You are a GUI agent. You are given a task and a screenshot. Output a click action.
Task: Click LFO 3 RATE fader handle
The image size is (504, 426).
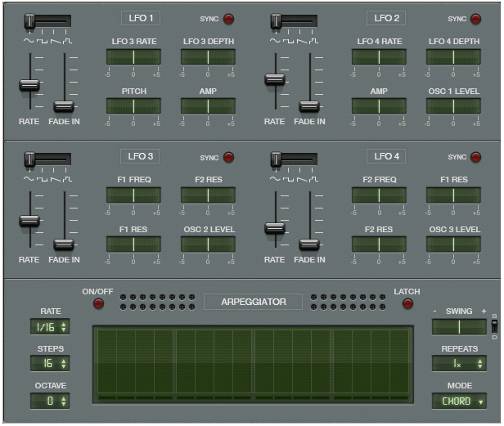29,221
